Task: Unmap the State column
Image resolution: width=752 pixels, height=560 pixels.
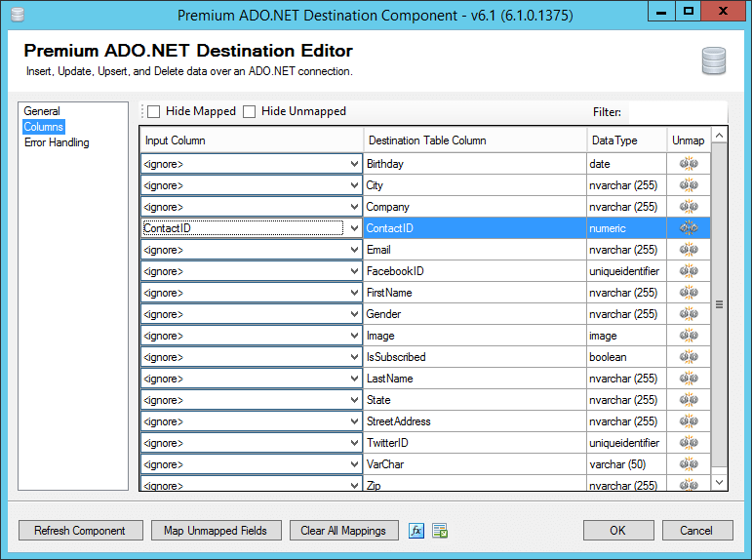Action: point(689,400)
